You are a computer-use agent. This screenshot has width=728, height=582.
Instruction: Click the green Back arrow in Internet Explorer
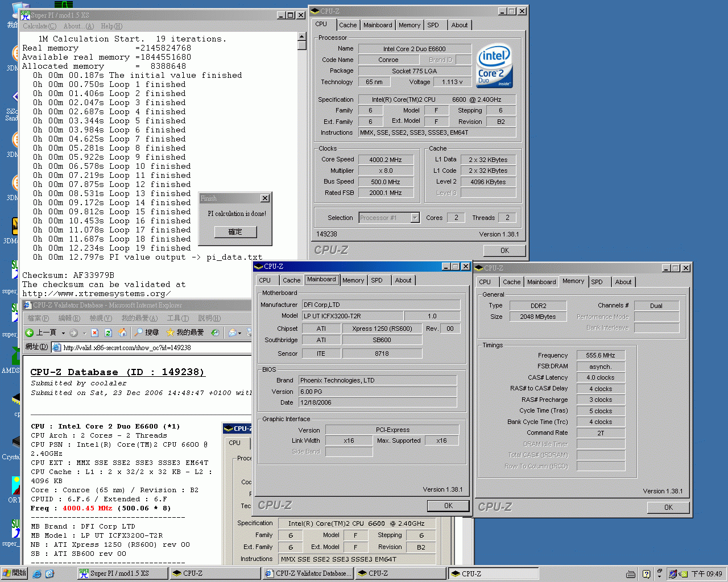pos(30,332)
